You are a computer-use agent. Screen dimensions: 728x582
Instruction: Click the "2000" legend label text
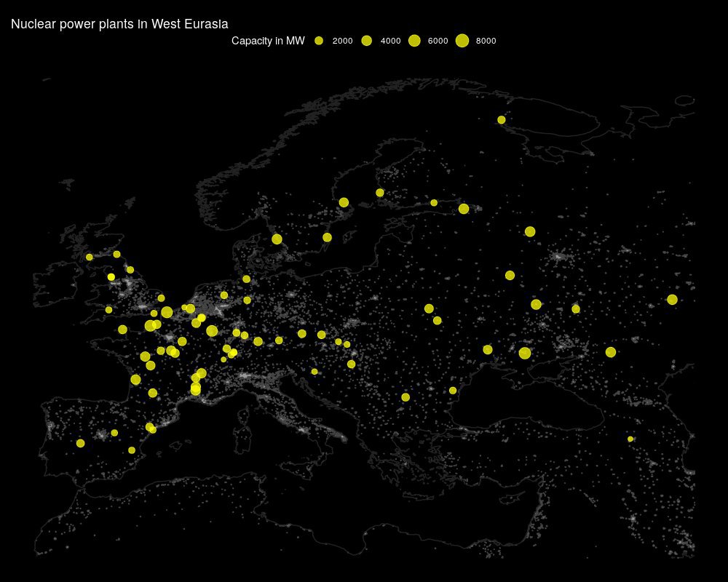coord(342,41)
